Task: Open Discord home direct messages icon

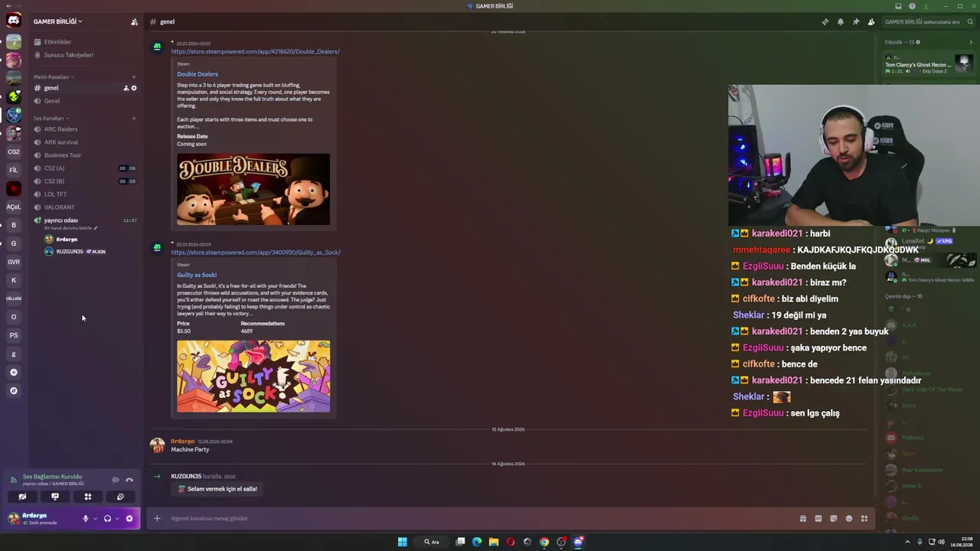Action: 13,21
